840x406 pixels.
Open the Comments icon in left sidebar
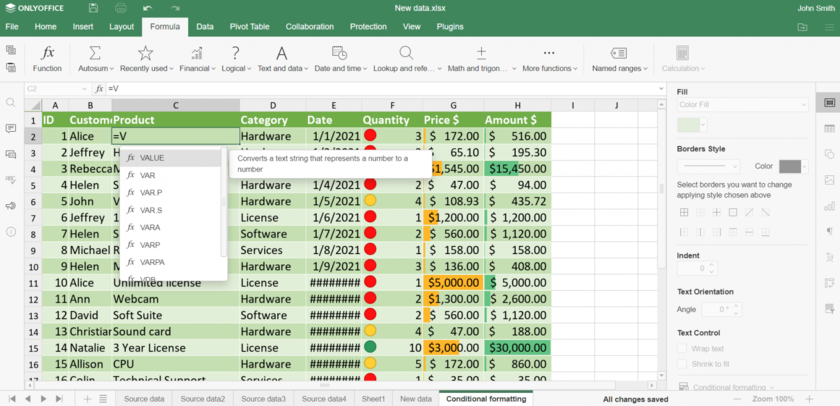tap(11, 128)
